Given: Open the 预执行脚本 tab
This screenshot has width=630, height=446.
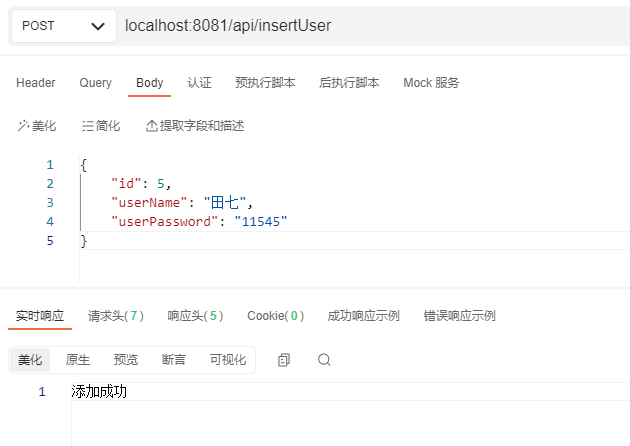Looking at the screenshot, I should point(265,83).
